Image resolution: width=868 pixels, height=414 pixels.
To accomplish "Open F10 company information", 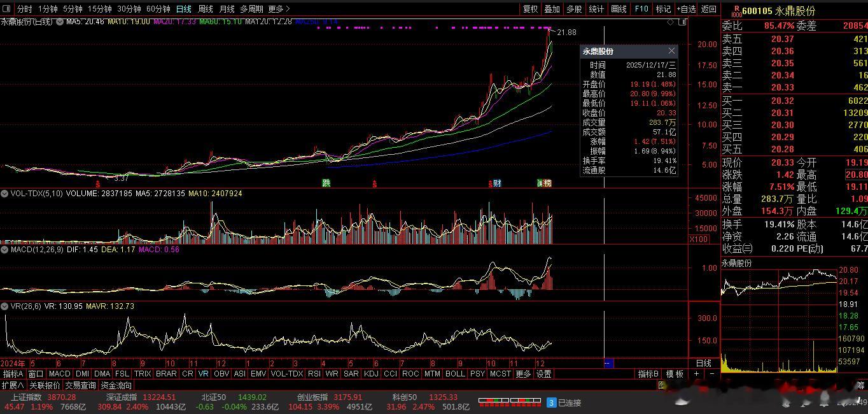I will pos(641,9).
